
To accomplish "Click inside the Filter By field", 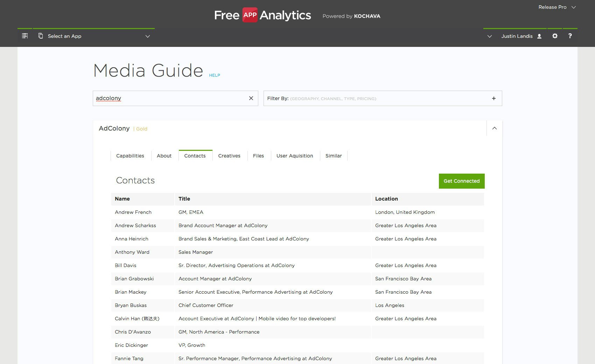I will (x=367, y=98).
